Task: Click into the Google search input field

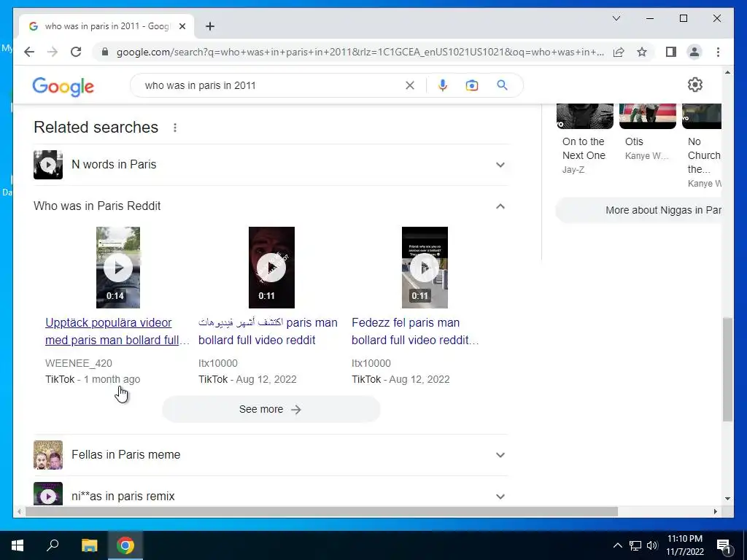Action: click(271, 85)
